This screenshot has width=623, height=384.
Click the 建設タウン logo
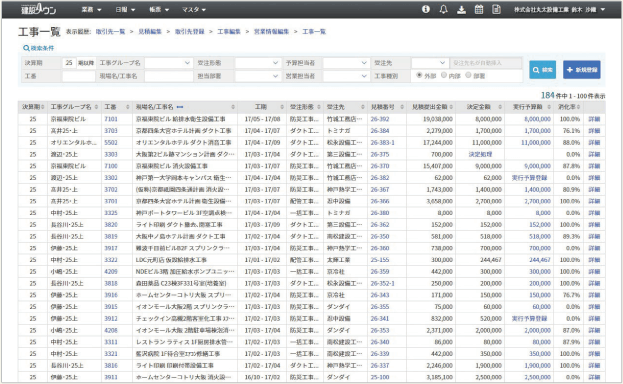coord(38,9)
